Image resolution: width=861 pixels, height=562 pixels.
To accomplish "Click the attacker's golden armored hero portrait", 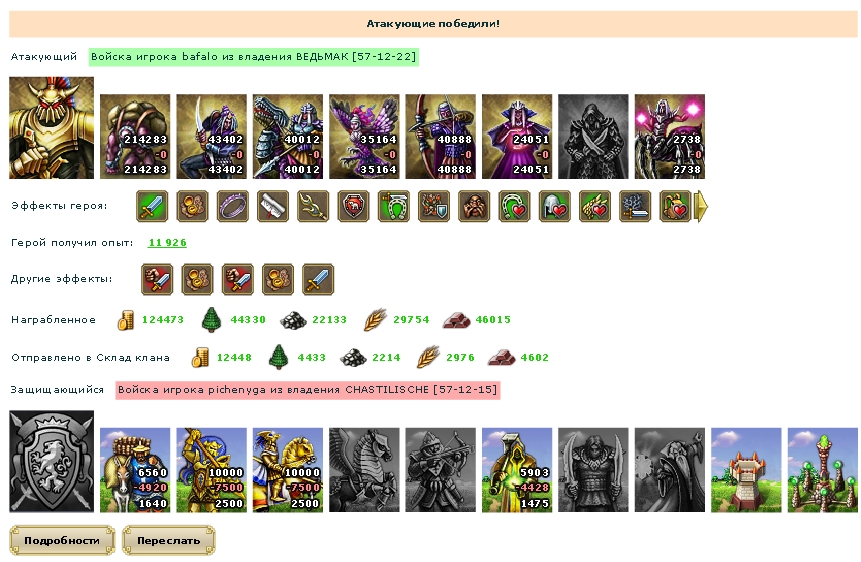I will coord(52,127).
